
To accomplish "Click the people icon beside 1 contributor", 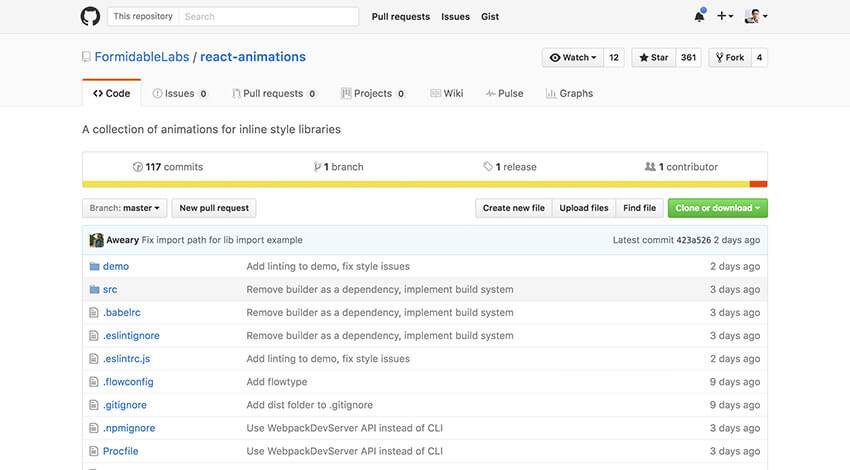I will (x=650, y=167).
